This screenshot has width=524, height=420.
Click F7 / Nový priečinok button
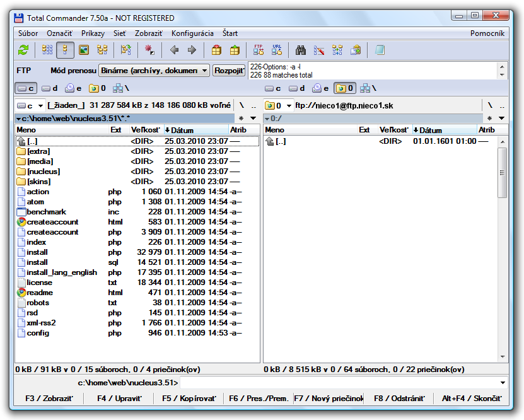click(329, 399)
